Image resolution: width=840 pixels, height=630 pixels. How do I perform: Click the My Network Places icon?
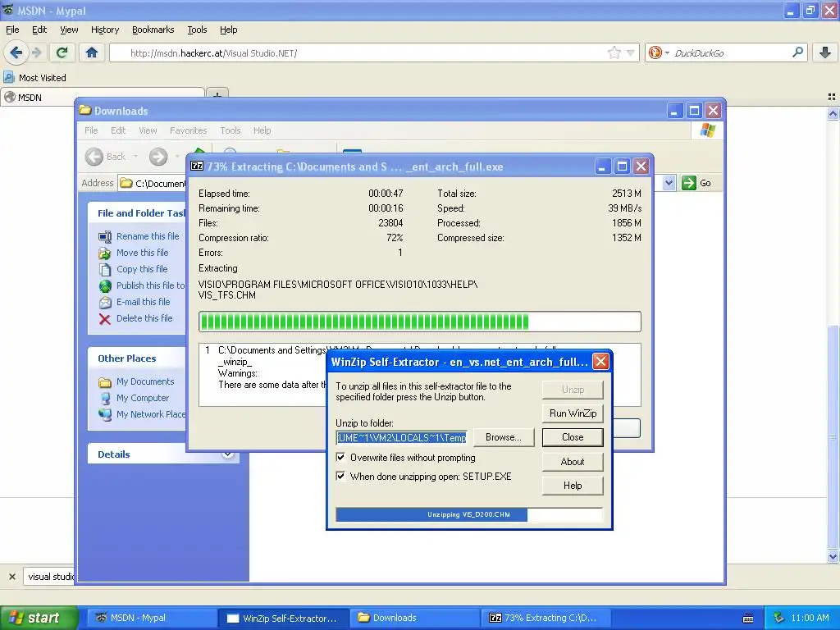tap(105, 414)
